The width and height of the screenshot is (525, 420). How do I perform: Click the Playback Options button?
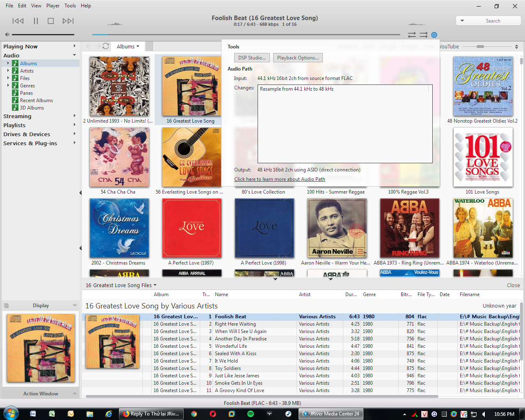click(298, 58)
